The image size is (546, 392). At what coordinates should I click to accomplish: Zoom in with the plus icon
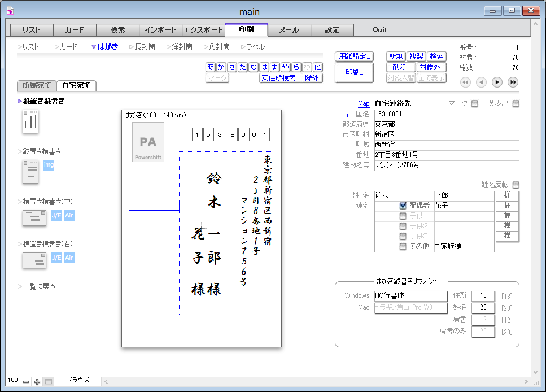click(37, 382)
